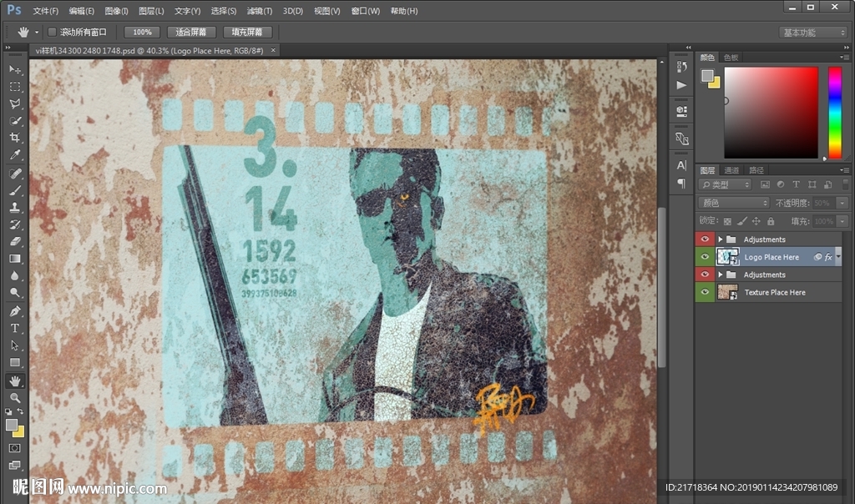Open the Color panel flyout menu
The image size is (855, 504).
point(845,58)
